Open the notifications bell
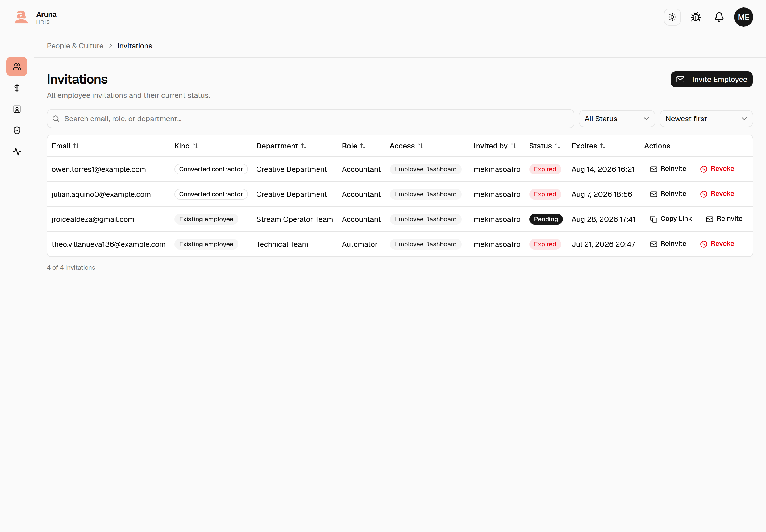This screenshot has height=532, width=766. coord(719,17)
